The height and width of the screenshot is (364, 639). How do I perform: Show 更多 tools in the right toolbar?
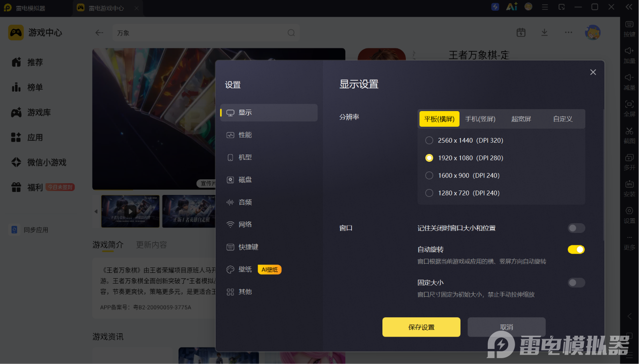[629, 242]
